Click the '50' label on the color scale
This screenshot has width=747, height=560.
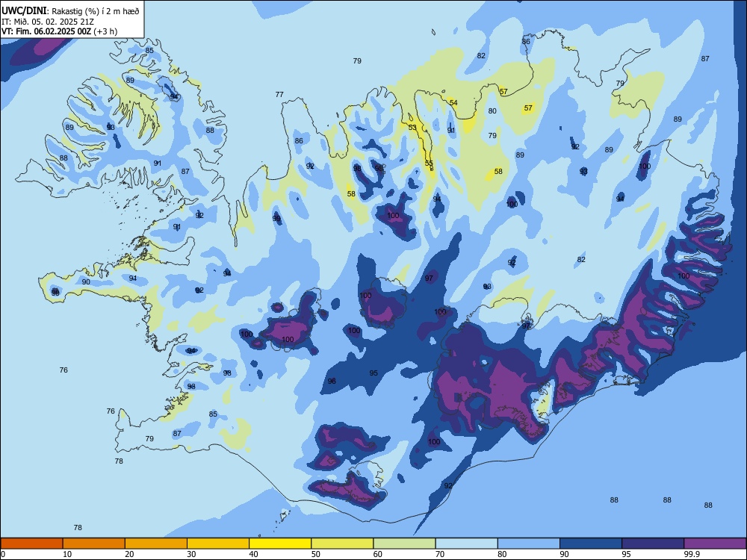pyautogui.click(x=316, y=554)
